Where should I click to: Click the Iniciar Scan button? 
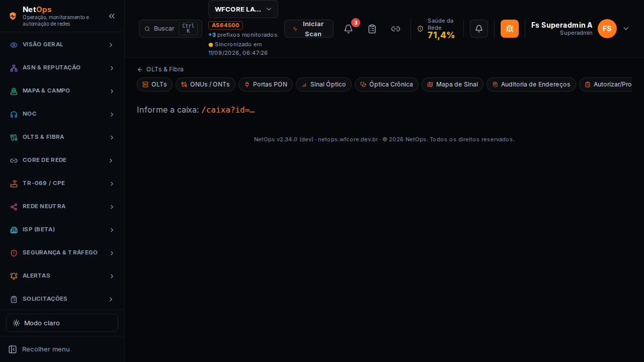coord(309,29)
